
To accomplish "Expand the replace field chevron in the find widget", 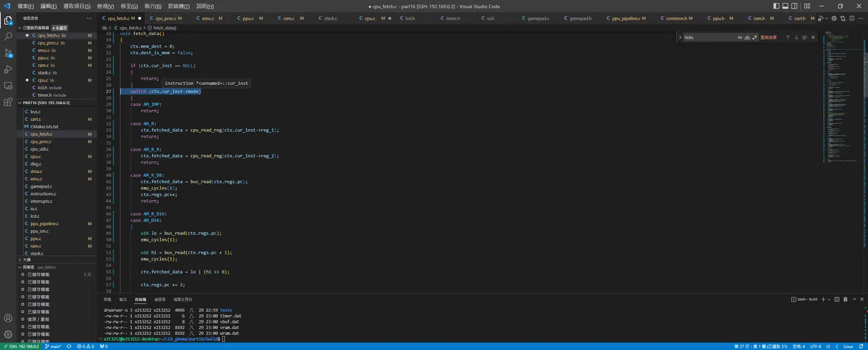I will click(x=680, y=37).
